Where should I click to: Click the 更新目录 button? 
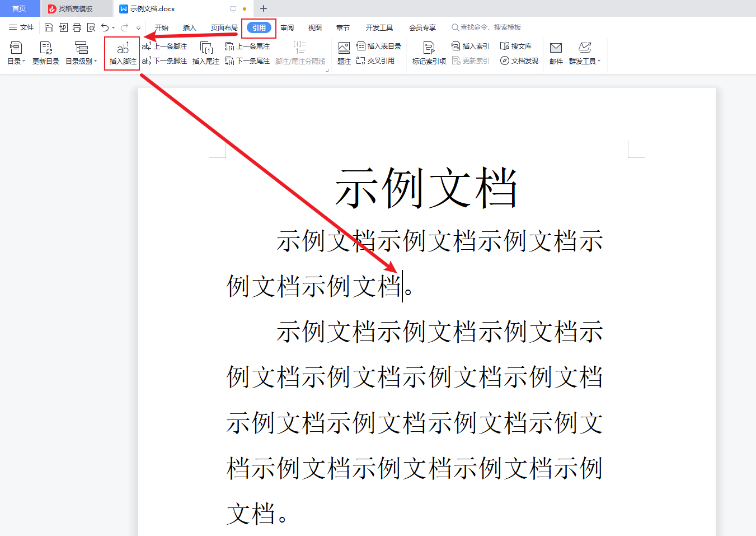coord(45,53)
